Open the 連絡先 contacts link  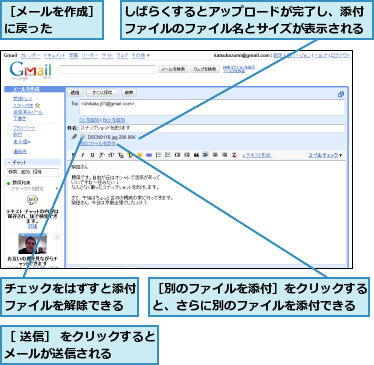point(20,151)
